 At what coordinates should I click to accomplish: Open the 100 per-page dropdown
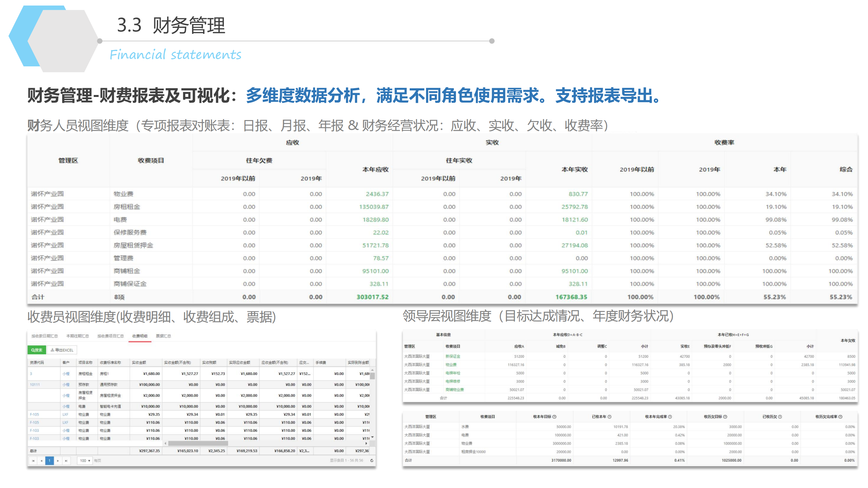[x=85, y=460]
